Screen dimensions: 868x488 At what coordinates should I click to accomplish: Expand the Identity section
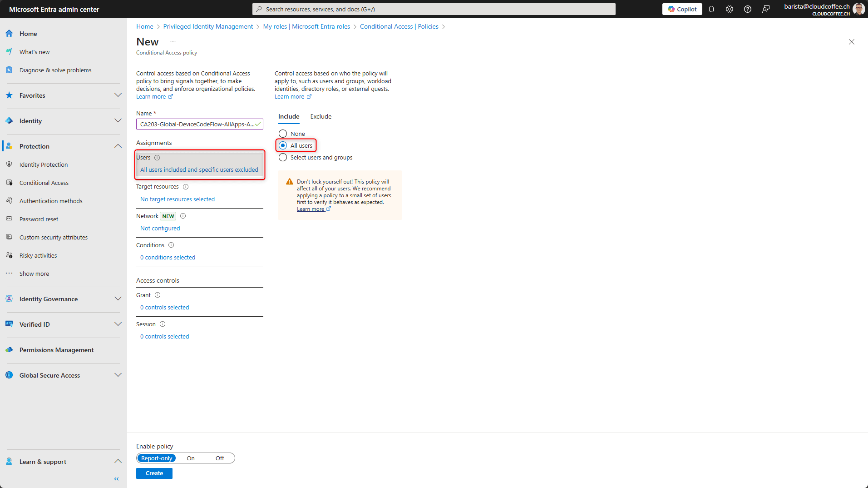118,120
